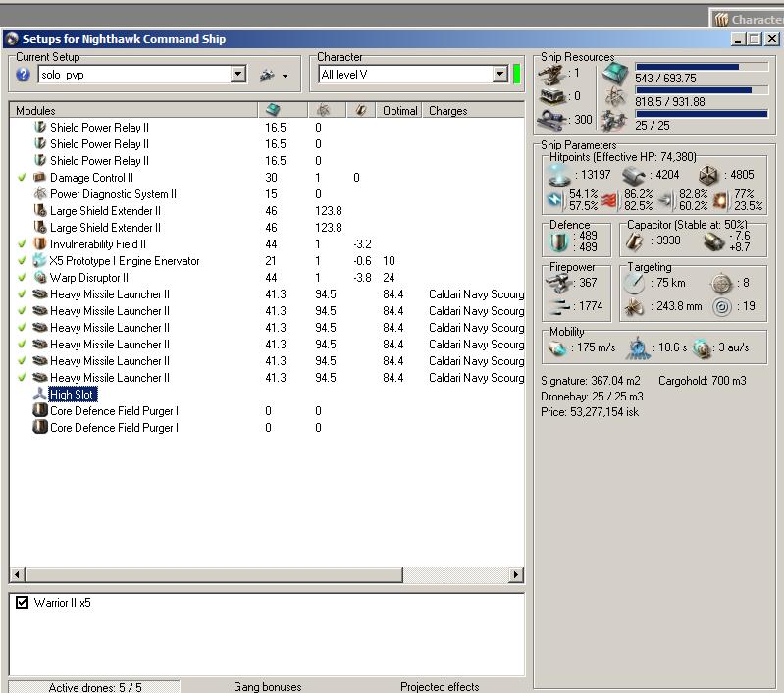Click the shield hitpoints icon
Viewport: 784px width, 693px height.
(x=557, y=176)
